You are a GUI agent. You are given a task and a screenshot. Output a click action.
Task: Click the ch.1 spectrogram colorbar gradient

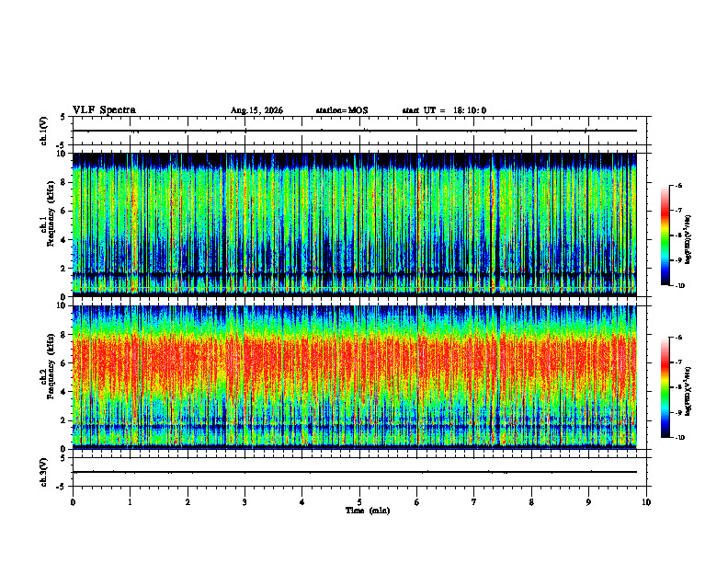click(665, 236)
